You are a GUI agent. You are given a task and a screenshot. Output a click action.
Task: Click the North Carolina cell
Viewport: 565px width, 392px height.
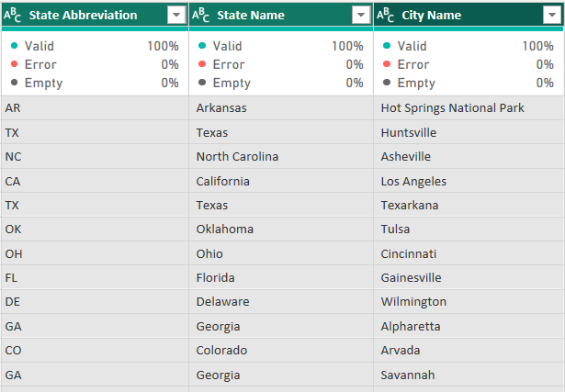(x=281, y=157)
